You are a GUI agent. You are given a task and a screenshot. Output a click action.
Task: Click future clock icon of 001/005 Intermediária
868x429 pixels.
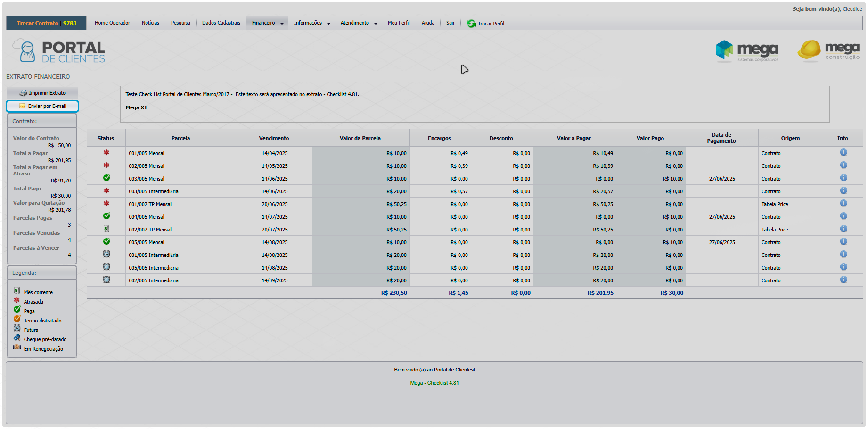click(106, 255)
